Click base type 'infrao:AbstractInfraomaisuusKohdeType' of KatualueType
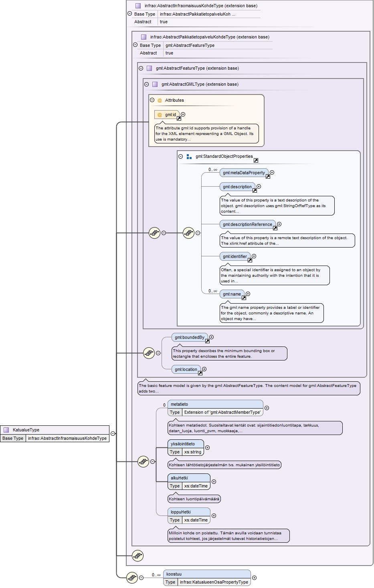374x588 pixels. [67, 438]
